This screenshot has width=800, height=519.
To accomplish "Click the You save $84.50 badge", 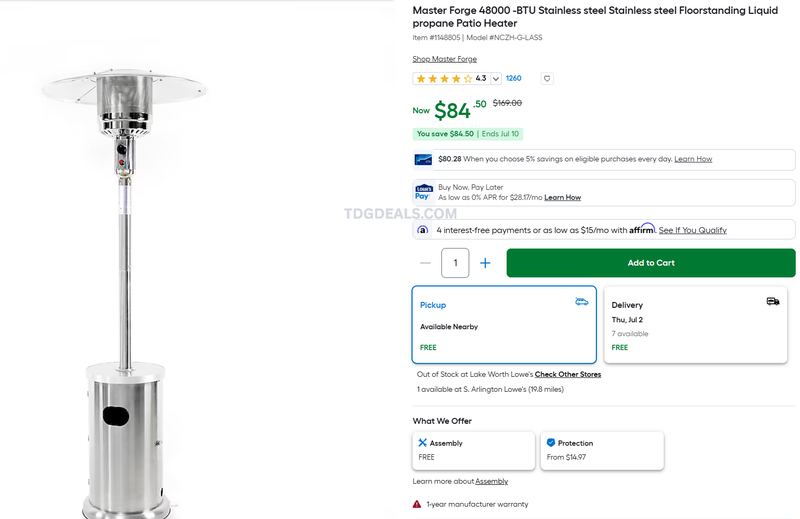I will 467,134.
